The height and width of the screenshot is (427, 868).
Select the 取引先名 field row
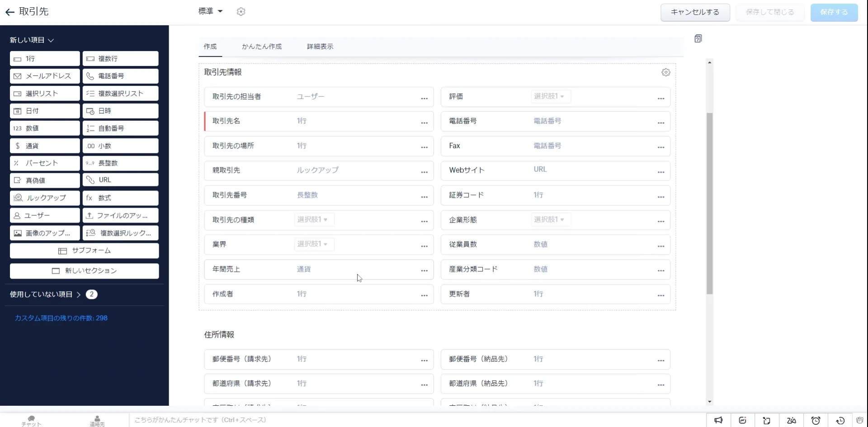tap(319, 121)
